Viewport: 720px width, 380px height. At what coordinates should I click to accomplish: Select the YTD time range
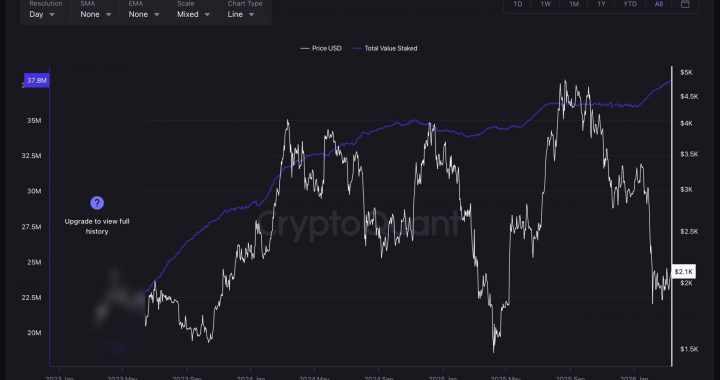pos(630,4)
